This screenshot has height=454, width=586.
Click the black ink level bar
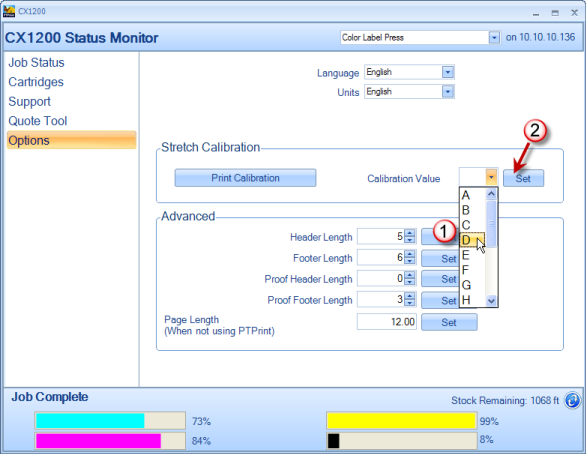click(402, 441)
